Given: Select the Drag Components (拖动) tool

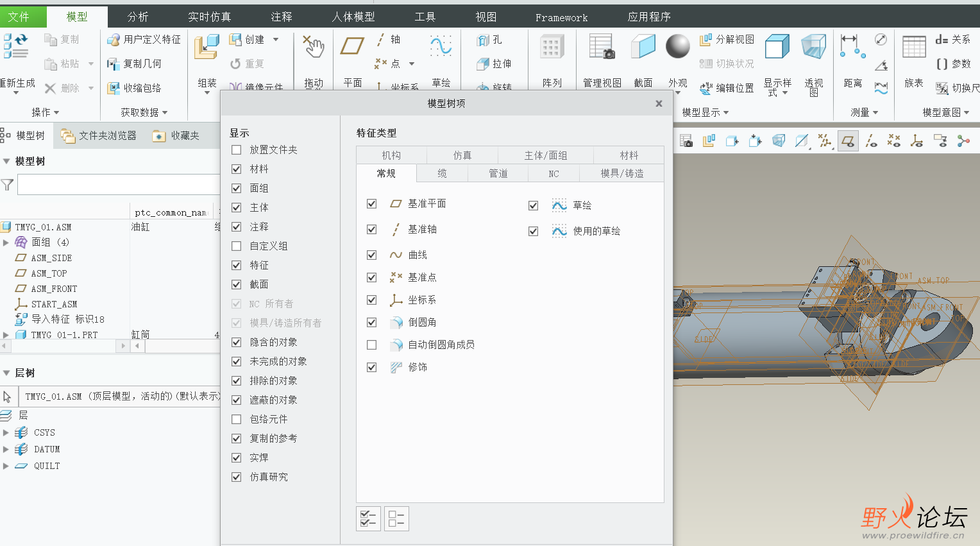Looking at the screenshot, I should coord(314,47).
